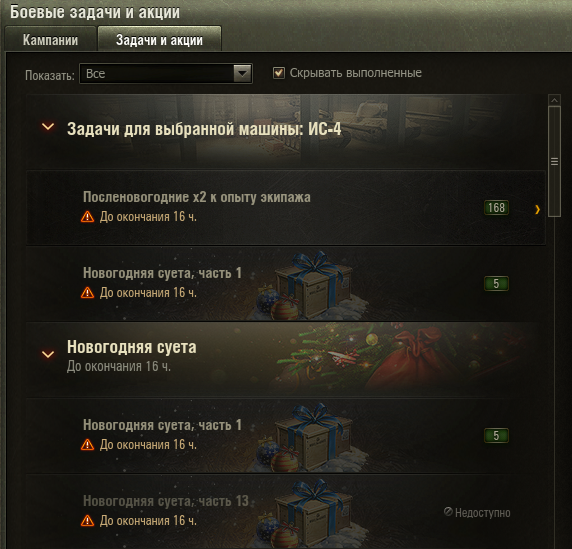This screenshot has width=572, height=549.
Task: Click warning icon of Новогодняя суета, часть 13
Action: [87, 521]
